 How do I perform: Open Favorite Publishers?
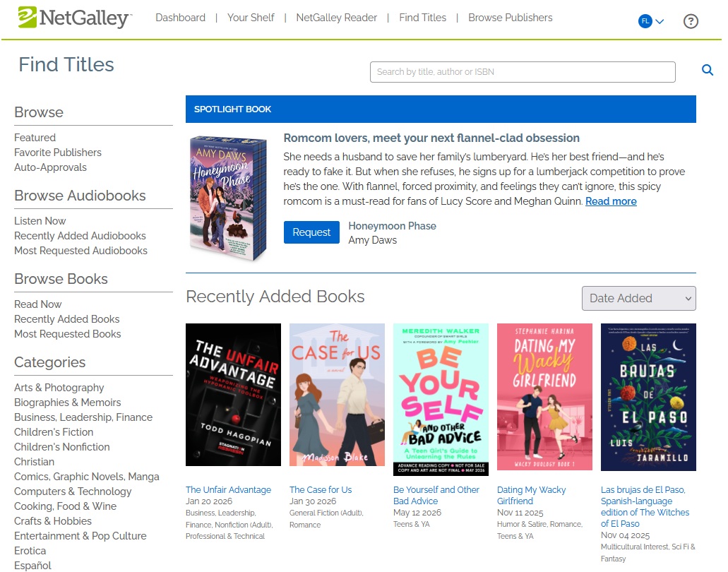pyautogui.click(x=58, y=153)
